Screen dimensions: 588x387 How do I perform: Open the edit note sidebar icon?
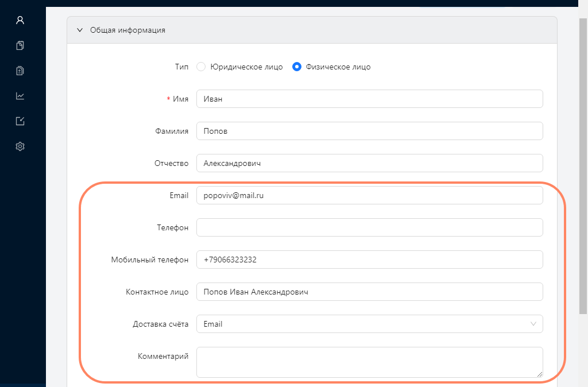point(20,121)
